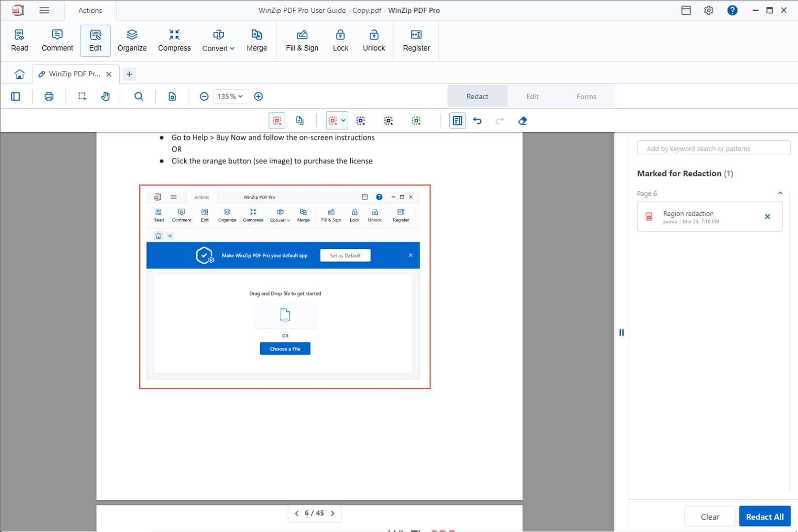This screenshot has width=798, height=532.
Task: Print the document
Action: tap(49, 97)
